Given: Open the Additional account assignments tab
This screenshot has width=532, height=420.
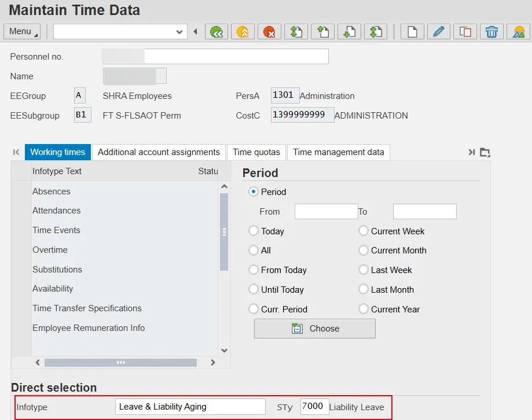Looking at the screenshot, I should click(x=159, y=152).
